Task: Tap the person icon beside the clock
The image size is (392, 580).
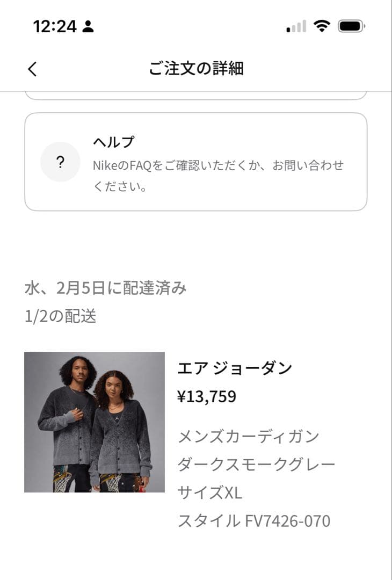Action: [88, 26]
